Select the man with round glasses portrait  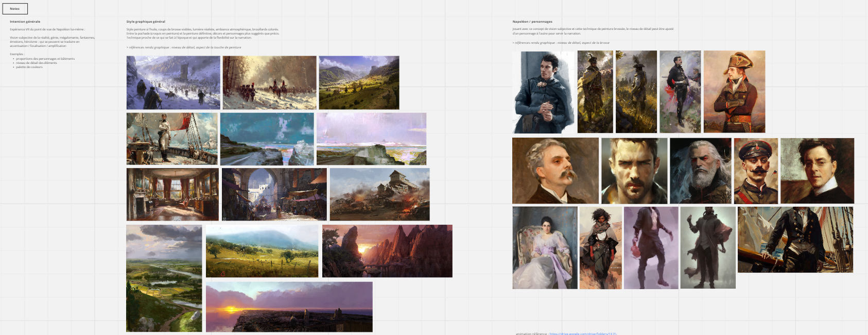[817, 171]
